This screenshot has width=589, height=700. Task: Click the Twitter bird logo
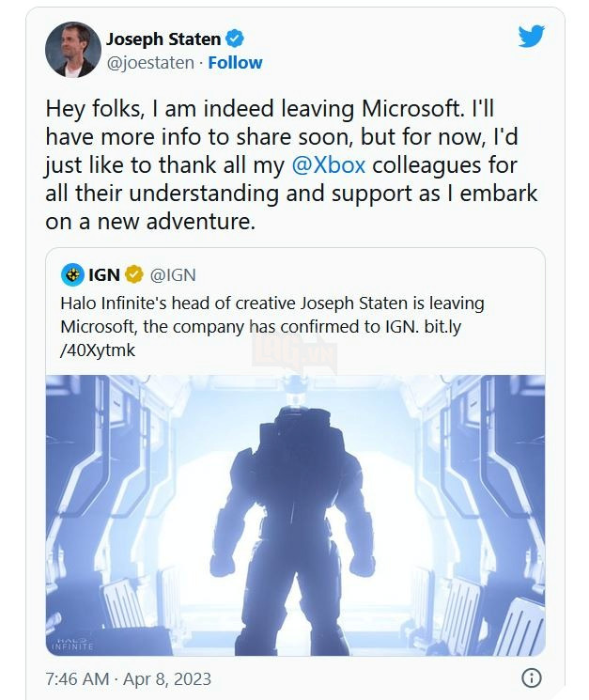click(531, 36)
